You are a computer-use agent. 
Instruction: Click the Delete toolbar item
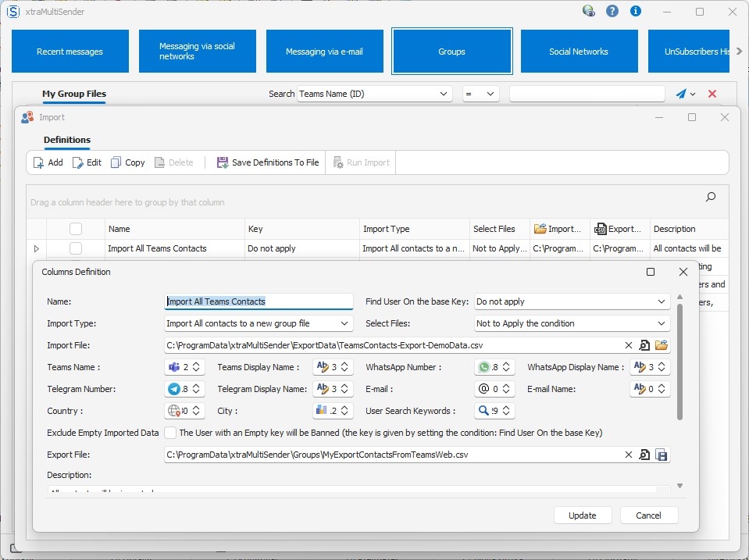pos(174,162)
